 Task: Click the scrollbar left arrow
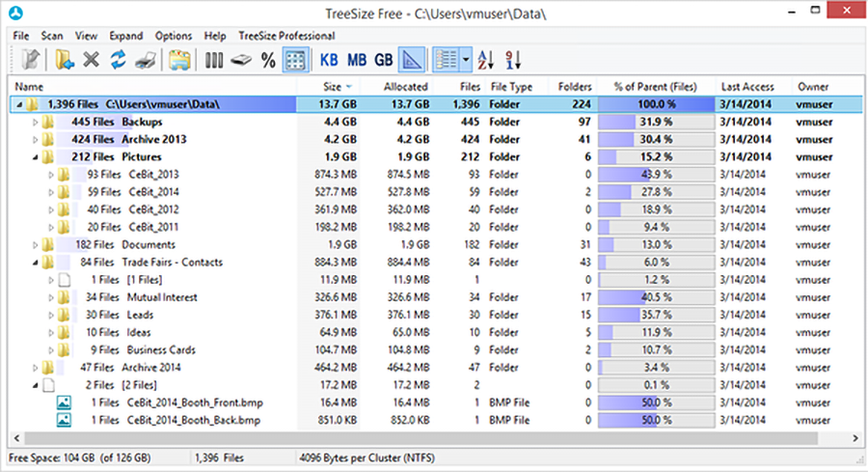tap(16, 438)
